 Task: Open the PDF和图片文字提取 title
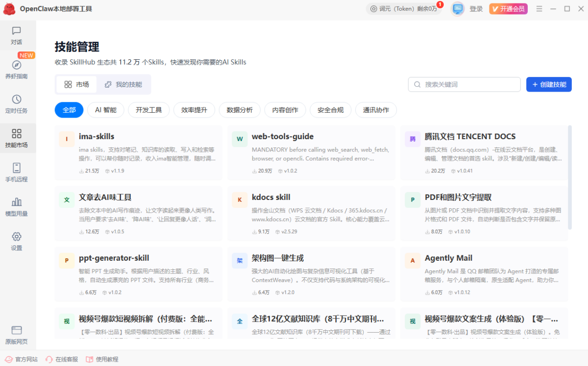click(458, 197)
